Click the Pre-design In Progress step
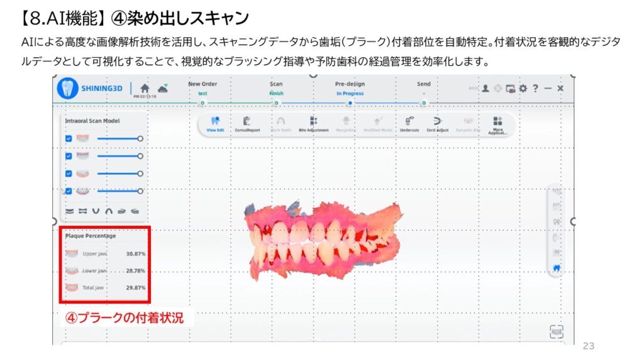The height and width of the screenshot is (362, 644). tap(350, 88)
